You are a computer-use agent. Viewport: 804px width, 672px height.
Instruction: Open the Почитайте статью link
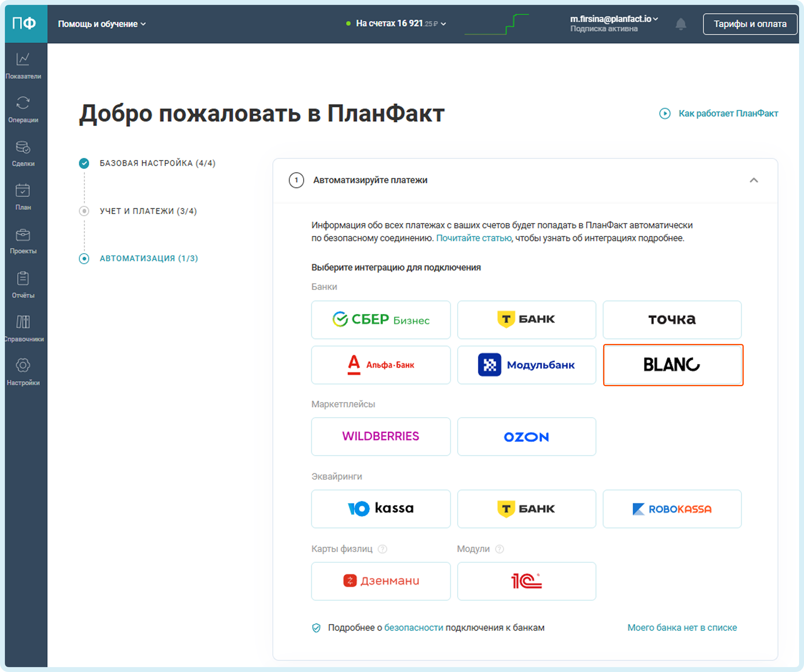coord(474,238)
